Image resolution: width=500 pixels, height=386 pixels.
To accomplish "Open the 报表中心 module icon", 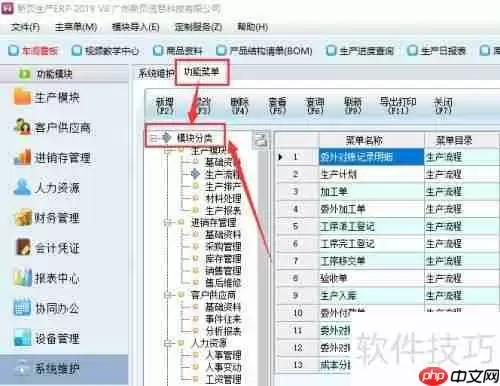I will click(23, 277).
